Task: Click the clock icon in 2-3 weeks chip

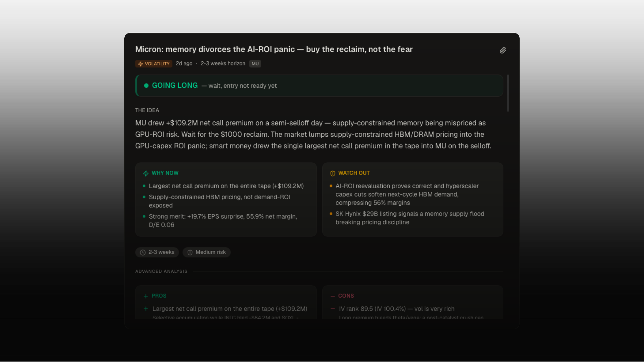Action: 143,253
